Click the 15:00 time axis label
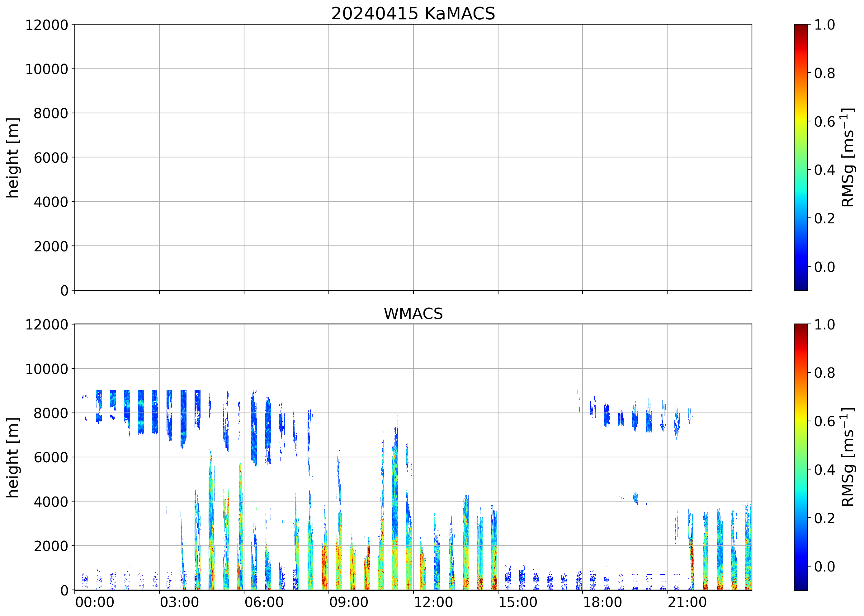 click(518, 602)
